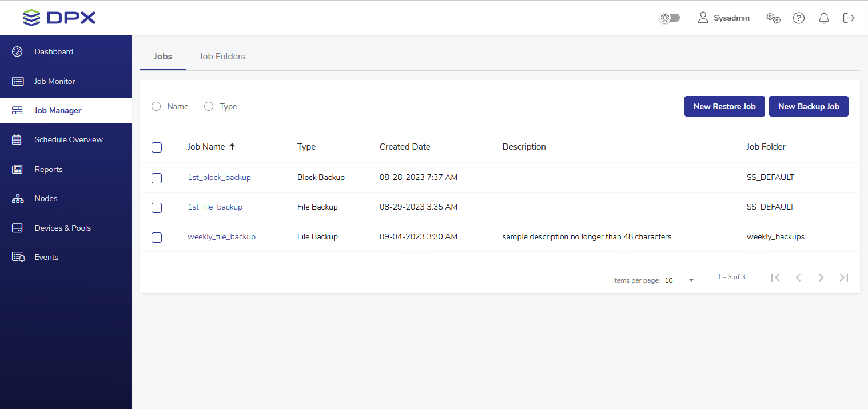
Task: Open the Items per page dropdown
Action: point(680,280)
